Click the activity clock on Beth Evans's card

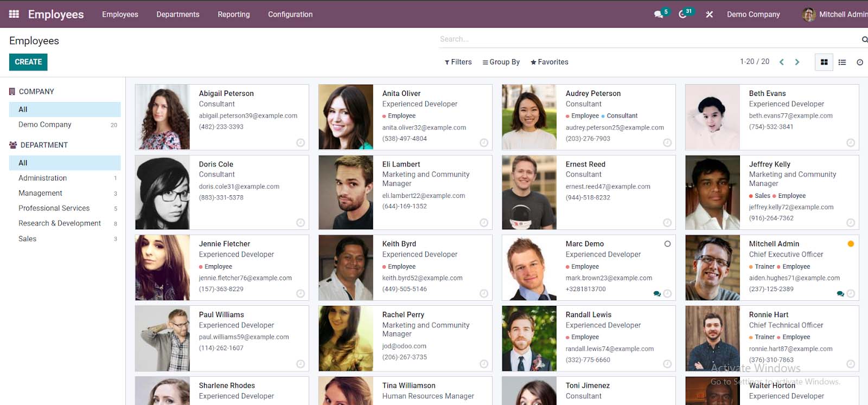pos(851,143)
